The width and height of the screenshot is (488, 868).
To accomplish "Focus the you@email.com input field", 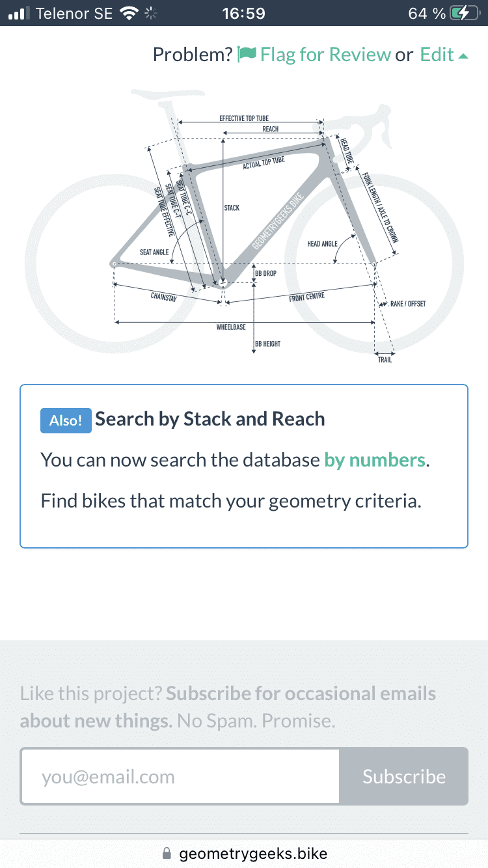I will 180,776.
